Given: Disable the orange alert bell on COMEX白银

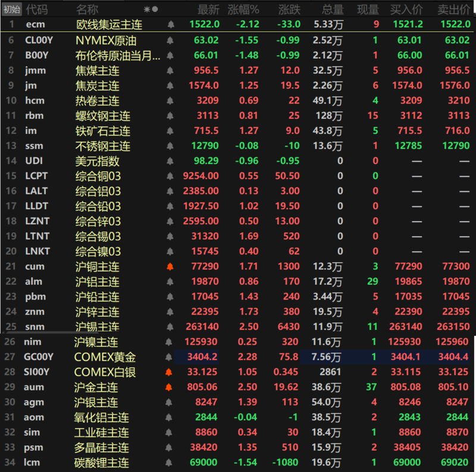Looking at the screenshot, I should tap(169, 372).
